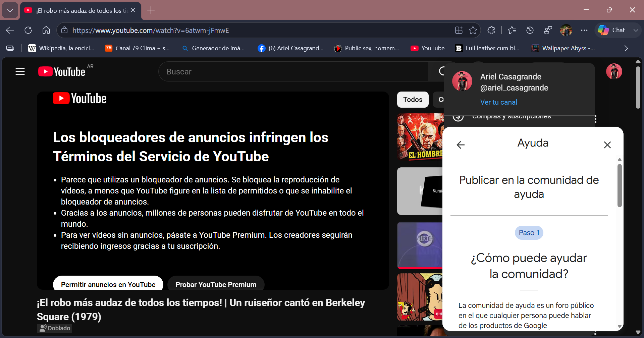Open the Kurai video thumbnail

pos(420,191)
